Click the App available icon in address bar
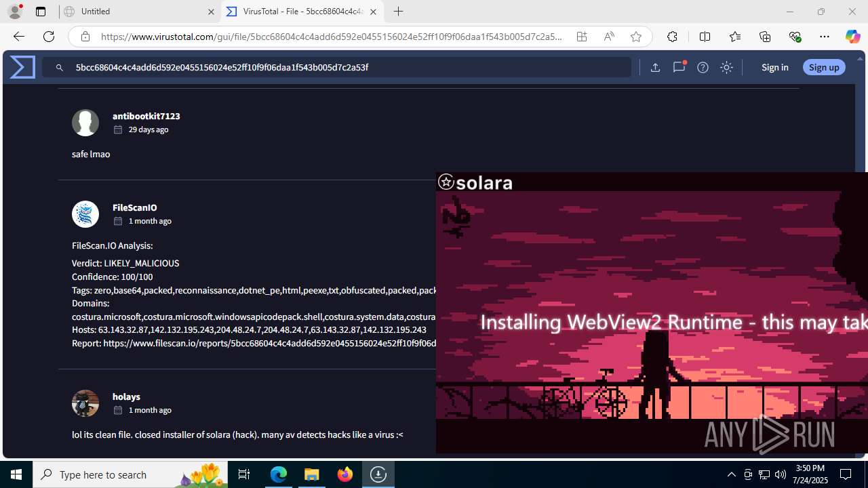The image size is (868, 488). 582,37
